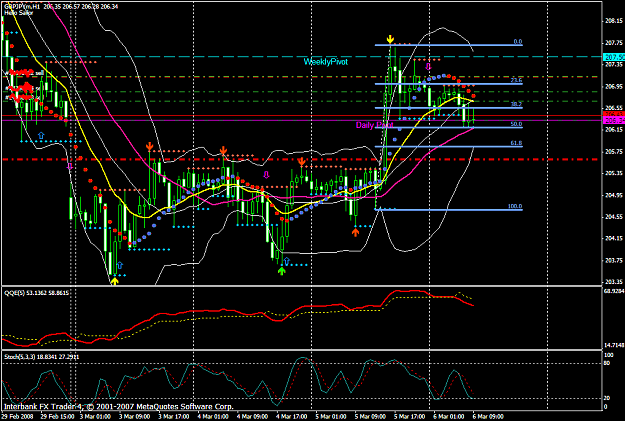Viewport: 625px width, 421px height.
Task: Click the 4 Mar 17:00 time label
Action: coord(292,417)
